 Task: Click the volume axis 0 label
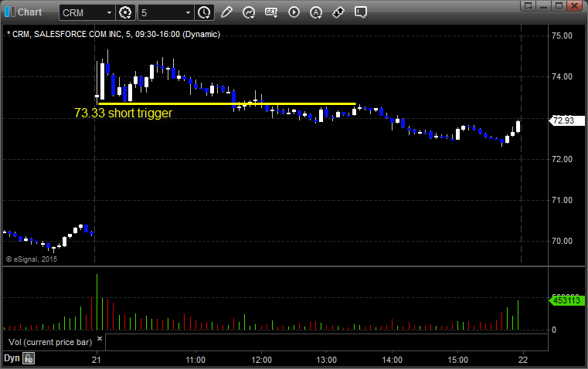(554, 330)
